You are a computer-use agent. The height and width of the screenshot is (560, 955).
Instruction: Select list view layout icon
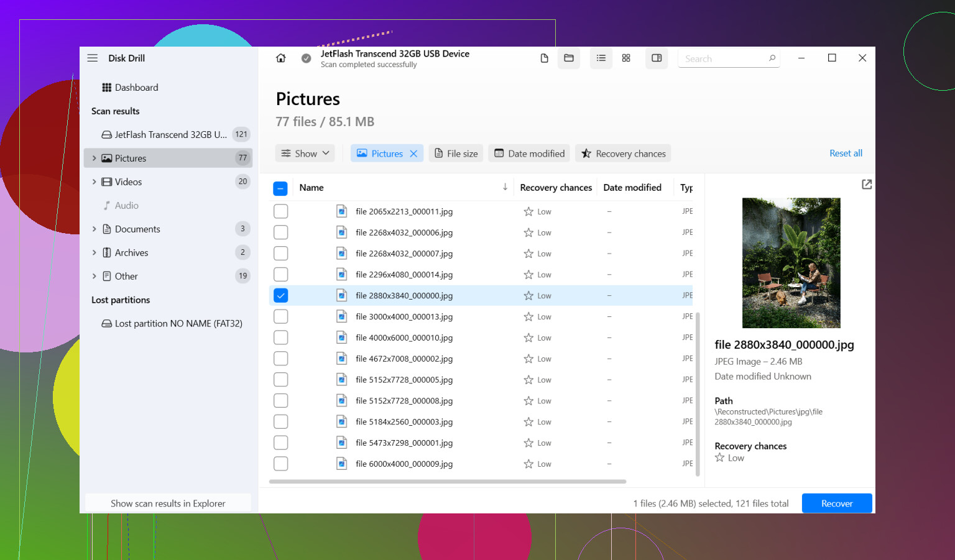coord(601,58)
